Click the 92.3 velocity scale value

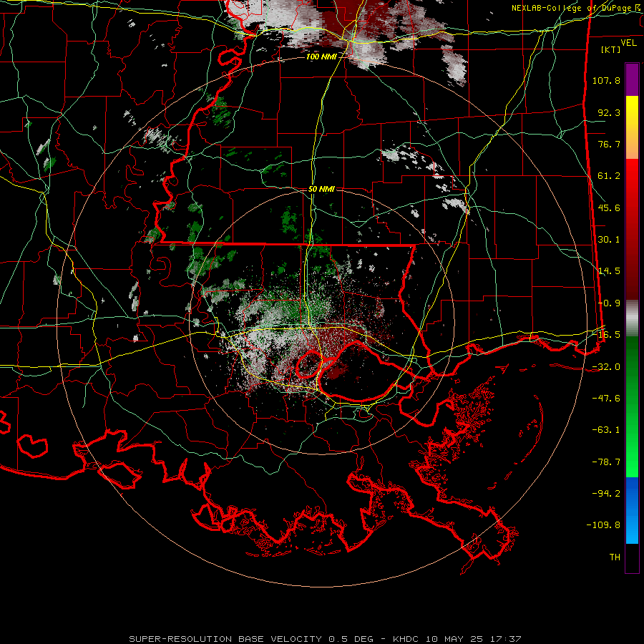[x=609, y=112]
